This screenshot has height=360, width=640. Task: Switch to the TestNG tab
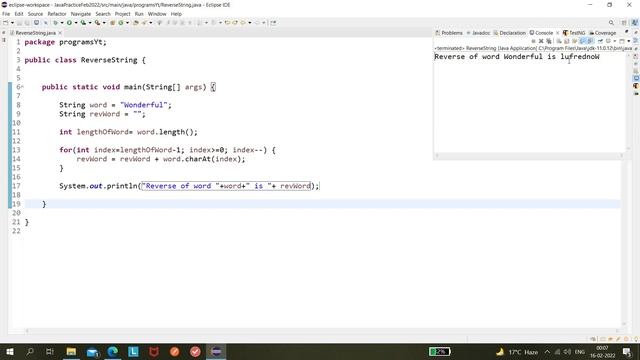574,33
